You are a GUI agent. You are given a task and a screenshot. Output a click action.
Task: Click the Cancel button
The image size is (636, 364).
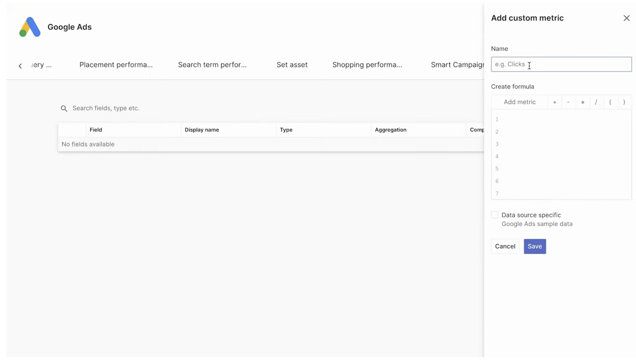tap(504, 246)
